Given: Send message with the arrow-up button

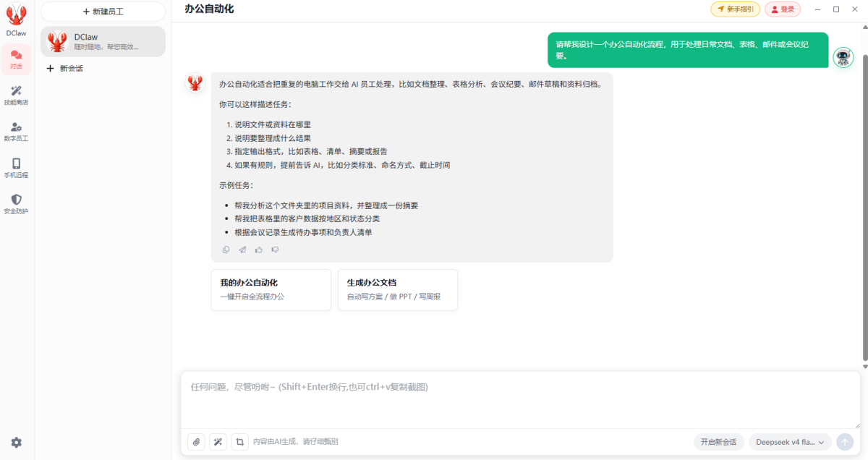Looking at the screenshot, I should tap(845, 442).
